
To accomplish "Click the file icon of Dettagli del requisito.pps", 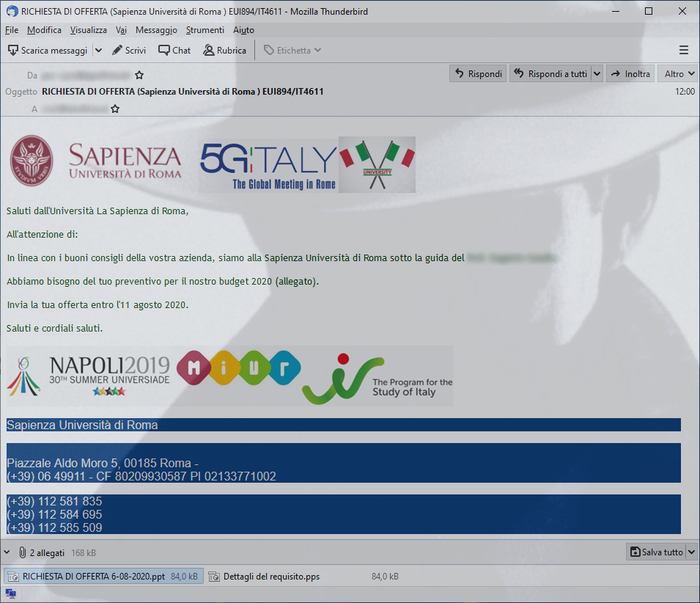I will pyautogui.click(x=214, y=577).
